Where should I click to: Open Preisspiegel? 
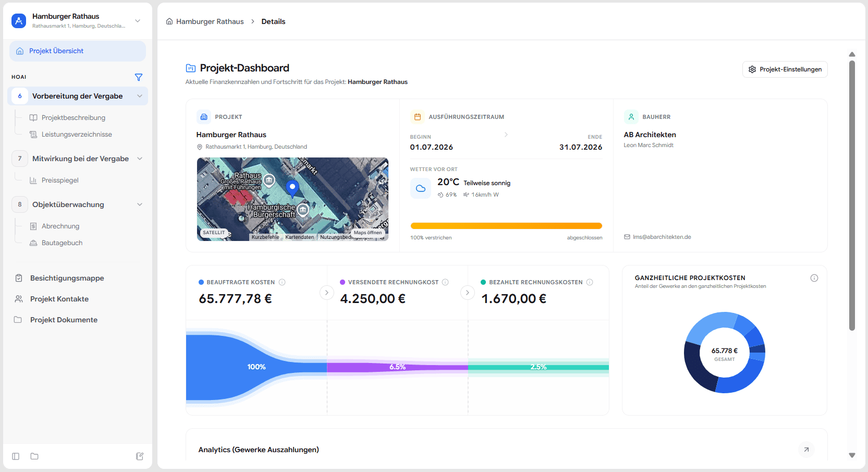[60, 180]
